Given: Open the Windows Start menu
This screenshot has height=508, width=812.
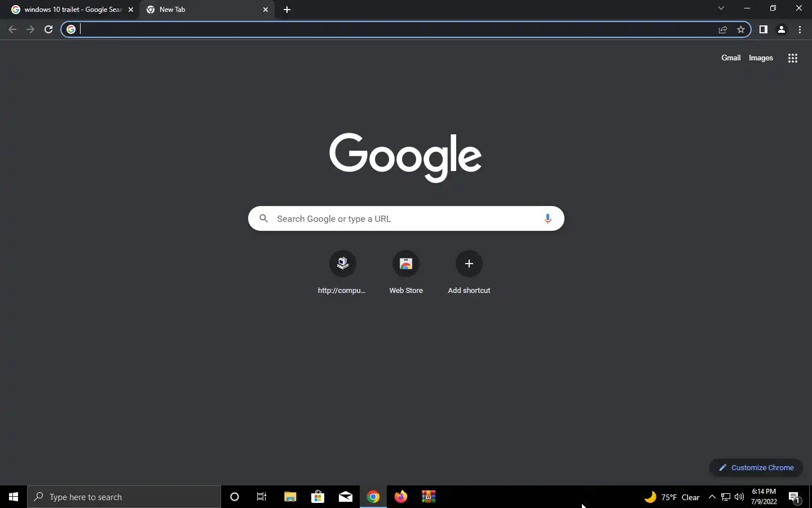Looking at the screenshot, I should (x=14, y=497).
